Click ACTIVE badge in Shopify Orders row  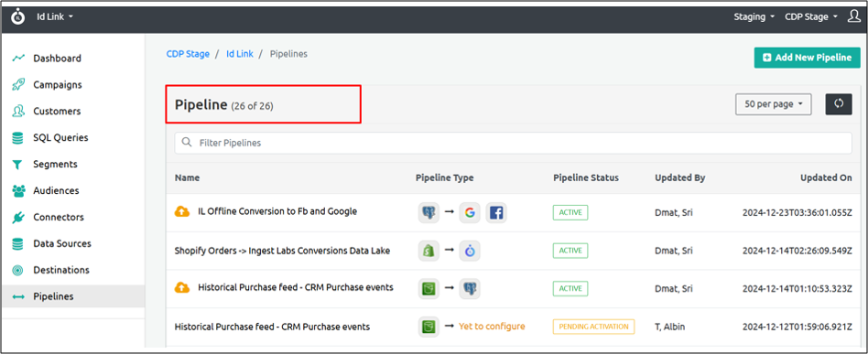click(570, 251)
